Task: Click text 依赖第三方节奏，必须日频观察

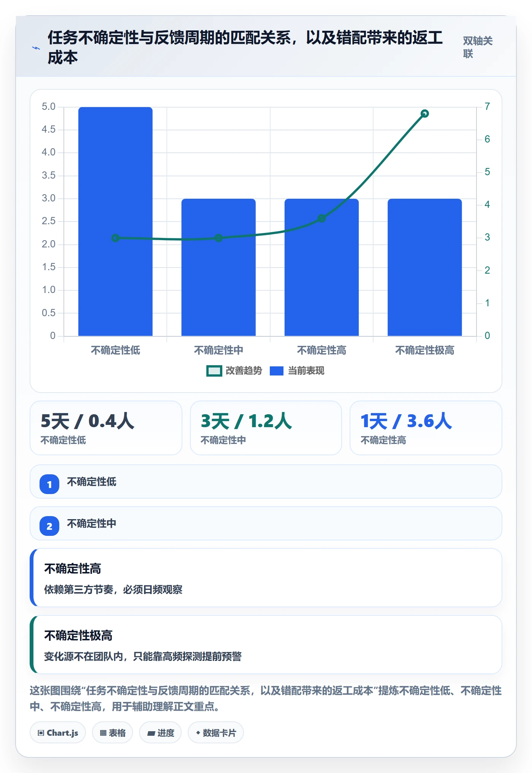Action: point(113,589)
